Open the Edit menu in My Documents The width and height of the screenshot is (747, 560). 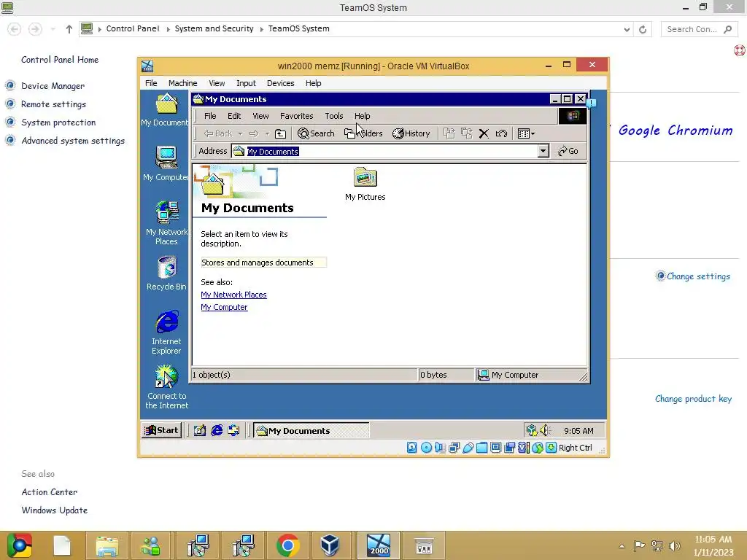[x=234, y=116]
